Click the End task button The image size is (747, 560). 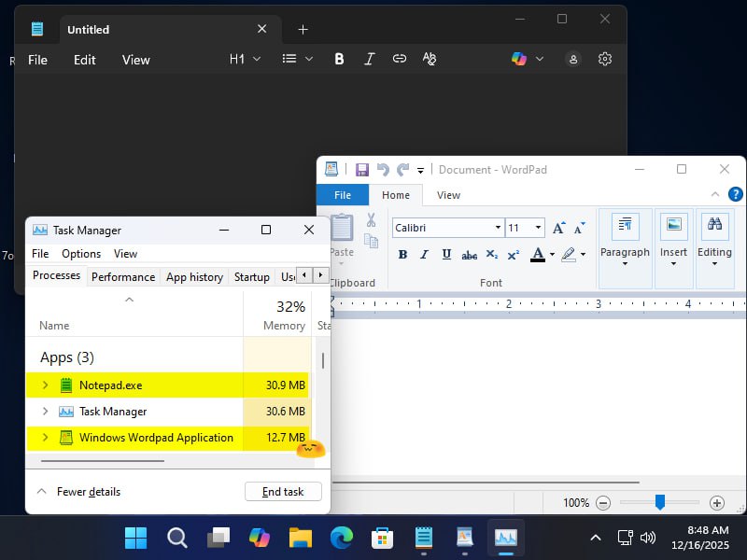tap(283, 492)
